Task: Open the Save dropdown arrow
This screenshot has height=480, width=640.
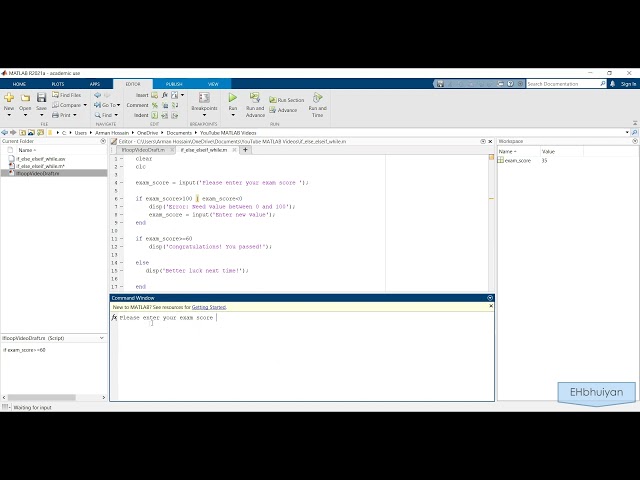Action: click(x=41, y=115)
